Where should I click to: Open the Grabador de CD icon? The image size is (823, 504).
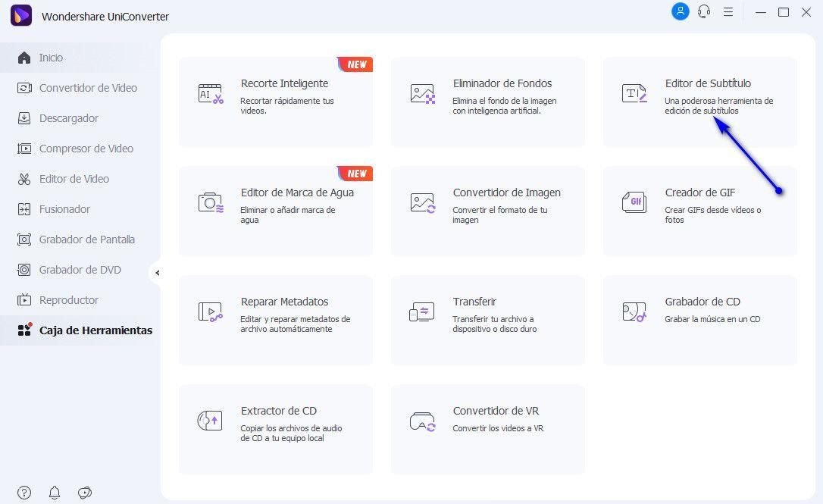[x=634, y=311]
